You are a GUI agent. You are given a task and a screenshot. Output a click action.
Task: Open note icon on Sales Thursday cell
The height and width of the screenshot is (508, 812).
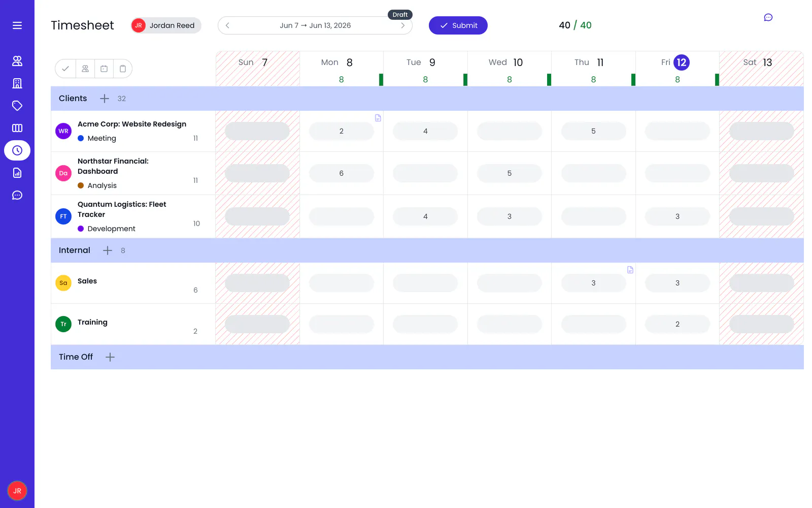click(630, 270)
